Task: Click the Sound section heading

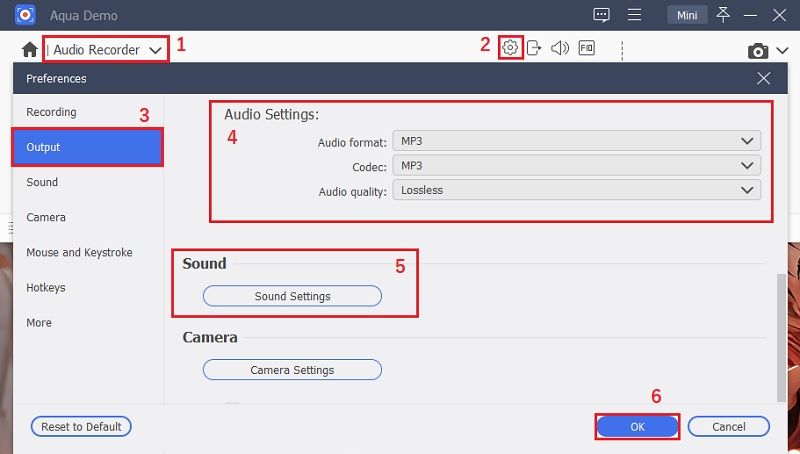Action: point(204,264)
